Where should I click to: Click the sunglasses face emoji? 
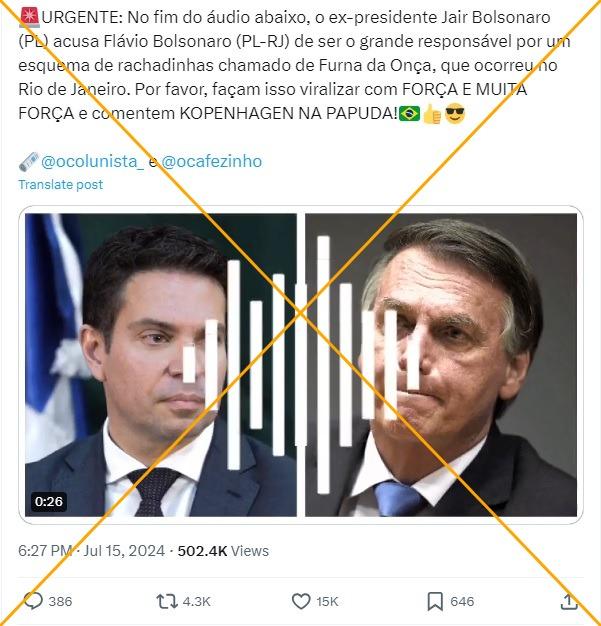pos(455,113)
